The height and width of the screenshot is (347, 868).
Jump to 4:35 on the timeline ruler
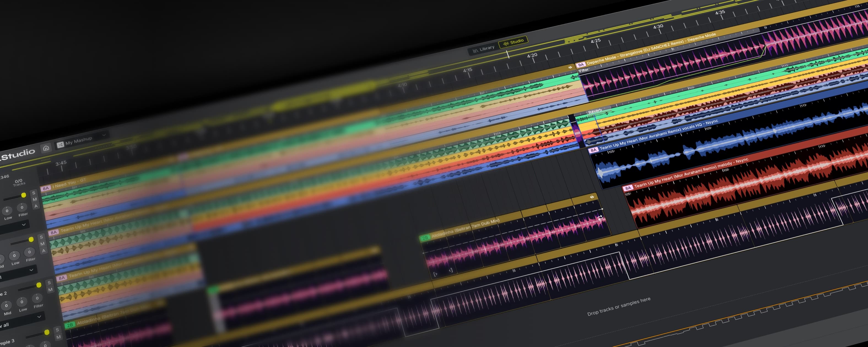pyautogui.click(x=720, y=12)
